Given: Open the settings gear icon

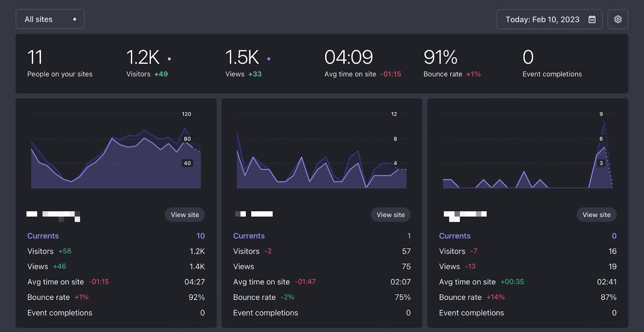Looking at the screenshot, I should [617, 19].
